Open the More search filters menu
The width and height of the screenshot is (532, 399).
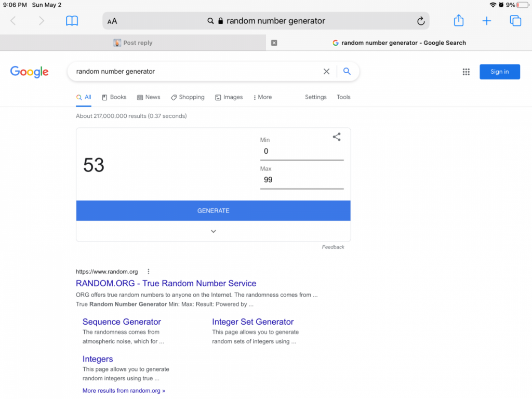click(262, 97)
